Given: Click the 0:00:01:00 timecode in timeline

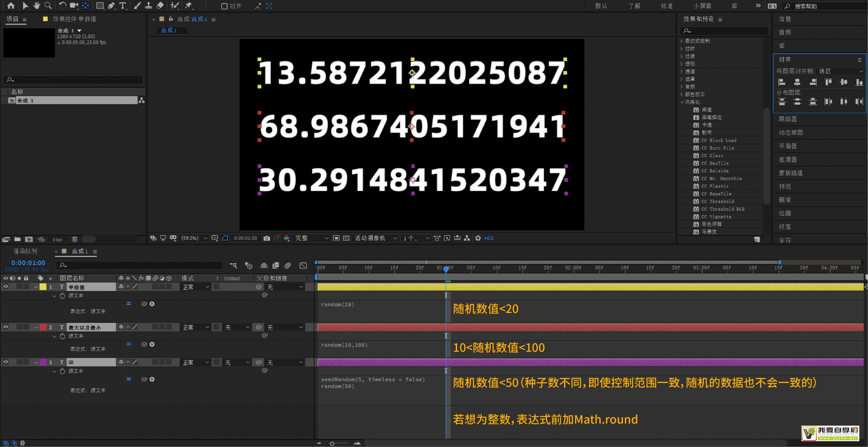Looking at the screenshot, I should click(x=28, y=263).
